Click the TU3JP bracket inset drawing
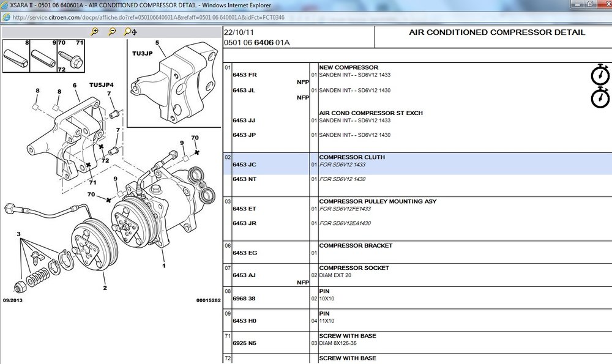The height and width of the screenshot is (364, 612). tap(174, 83)
